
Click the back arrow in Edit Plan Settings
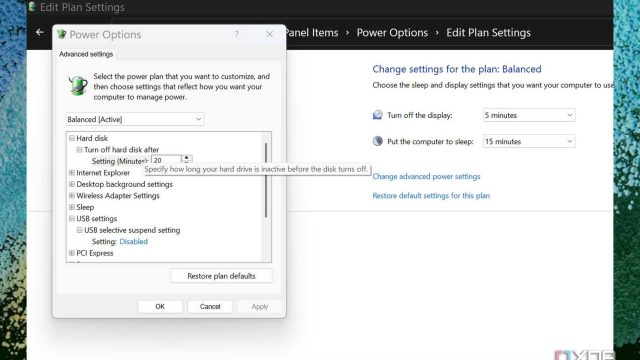pos(40,32)
